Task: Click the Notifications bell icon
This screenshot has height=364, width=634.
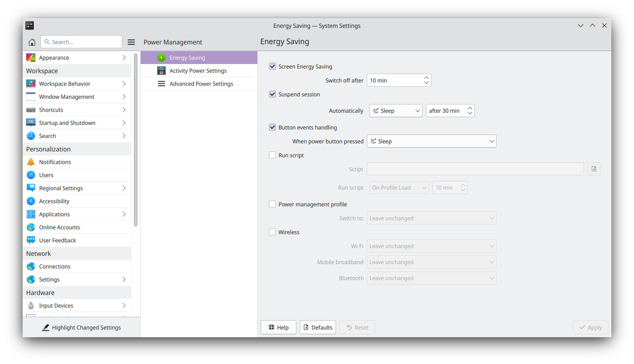Action: tap(31, 162)
